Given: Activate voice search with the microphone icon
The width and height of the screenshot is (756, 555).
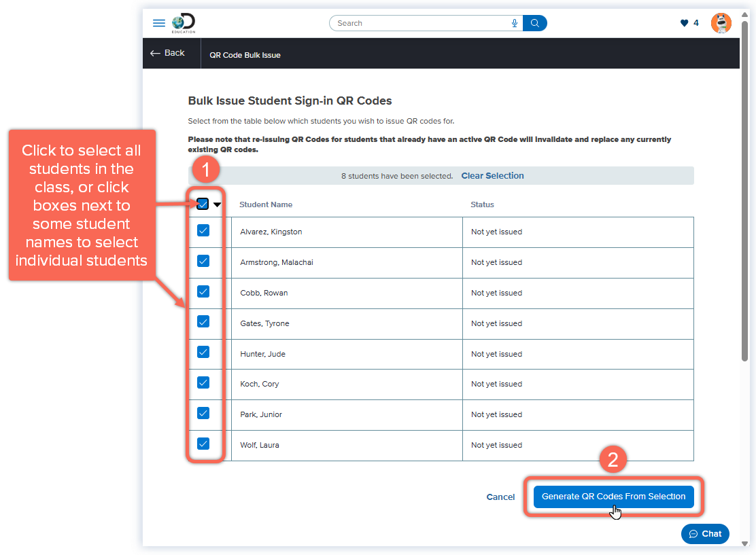Looking at the screenshot, I should [515, 22].
